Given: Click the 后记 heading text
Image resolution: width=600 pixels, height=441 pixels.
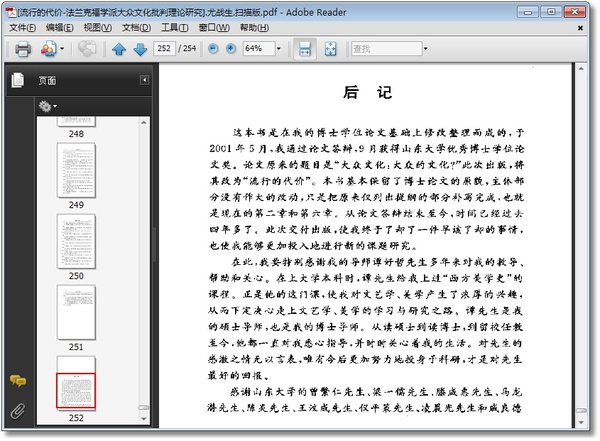Looking at the screenshot, I should [368, 92].
